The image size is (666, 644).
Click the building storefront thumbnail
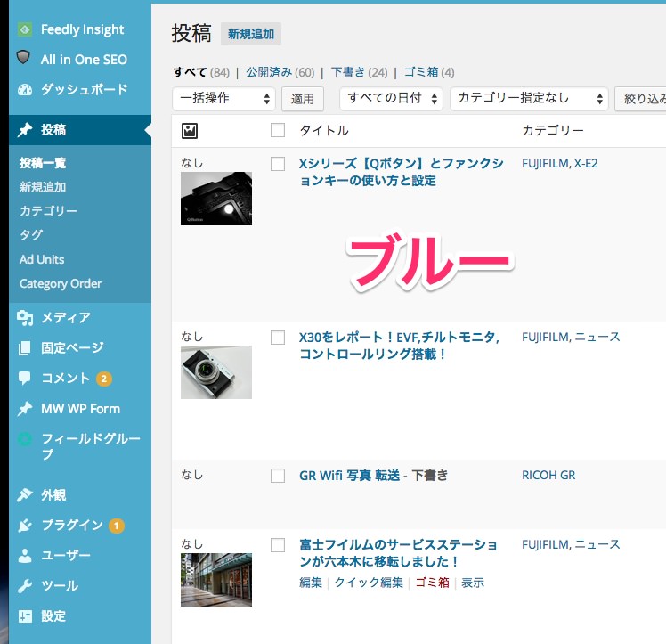[x=216, y=580]
